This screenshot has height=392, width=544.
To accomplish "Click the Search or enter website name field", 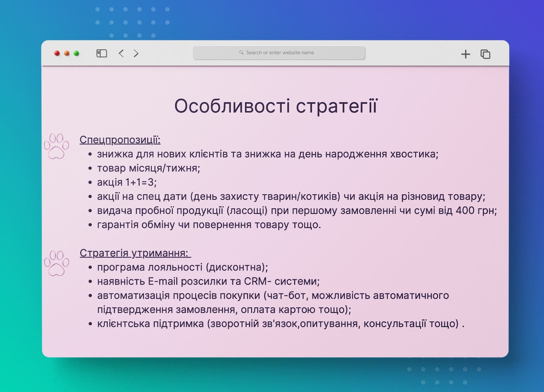I will pyautogui.click(x=279, y=52).
